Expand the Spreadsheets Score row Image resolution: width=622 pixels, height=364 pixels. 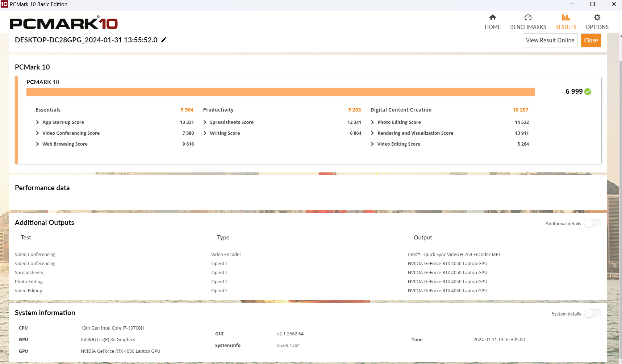tap(205, 122)
